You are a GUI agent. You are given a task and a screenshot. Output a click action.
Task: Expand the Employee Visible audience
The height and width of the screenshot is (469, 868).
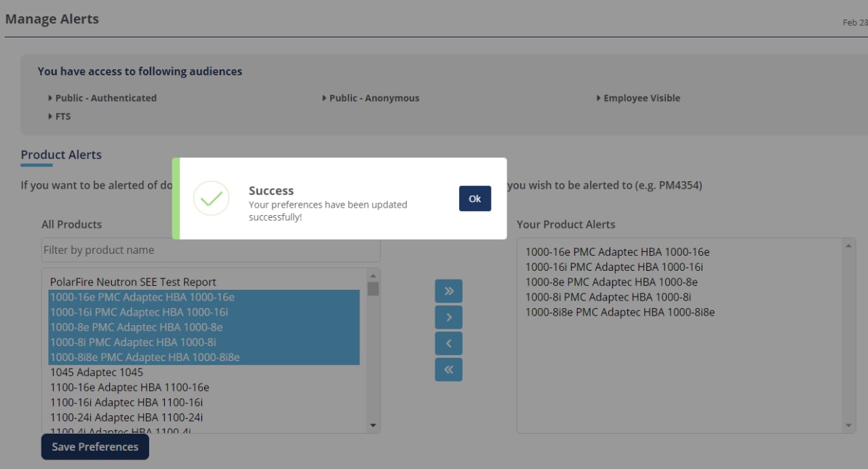pyautogui.click(x=642, y=98)
